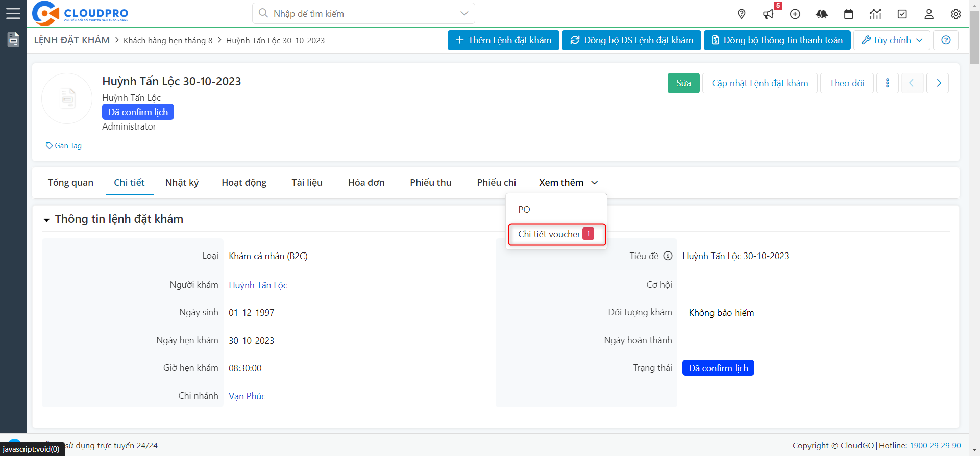Open the cloud call center icon
Viewport: 980px width, 456px height.
click(x=822, y=14)
